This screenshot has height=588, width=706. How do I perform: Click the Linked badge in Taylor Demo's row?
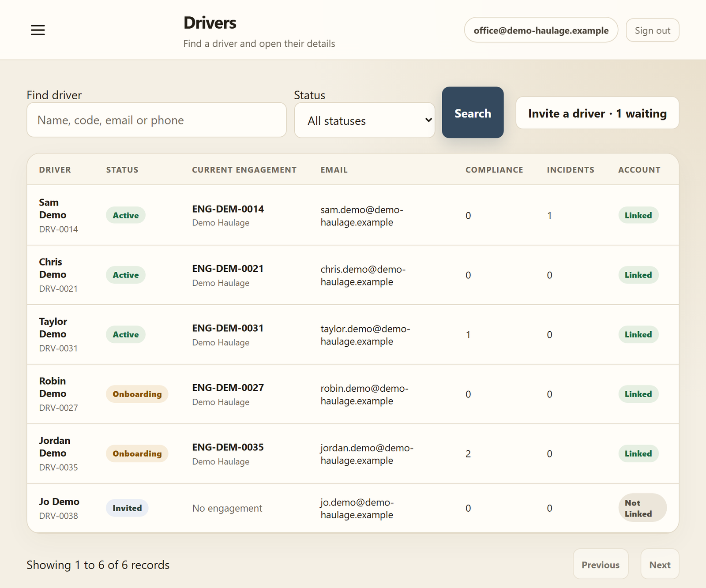(638, 334)
